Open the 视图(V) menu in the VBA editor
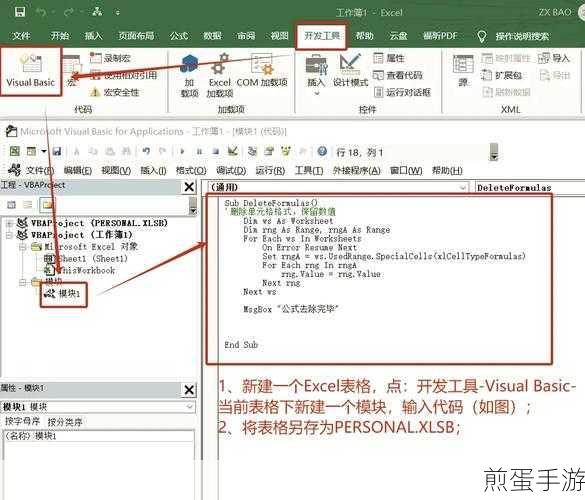 click(116, 171)
